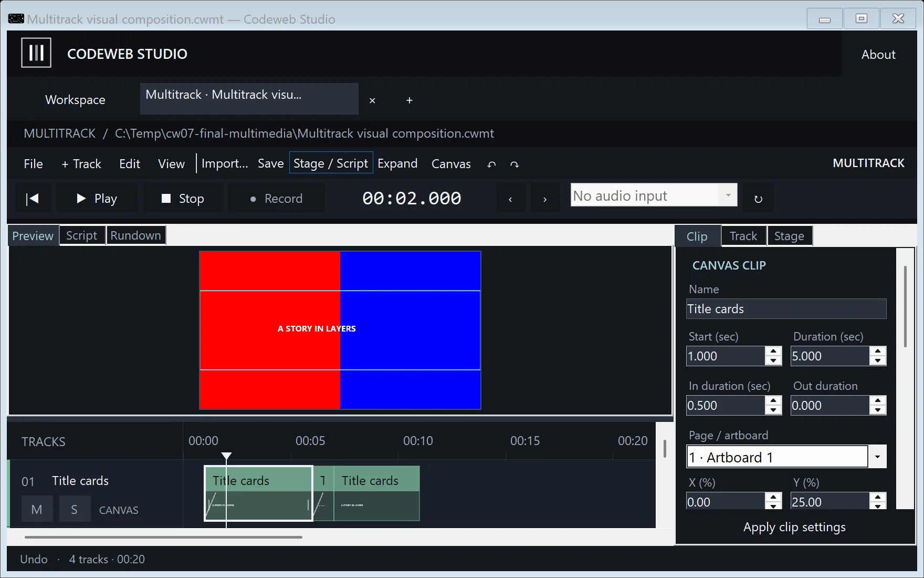Click the clip Name input field
The height and width of the screenshot is (578, 924).
(786, 309)
